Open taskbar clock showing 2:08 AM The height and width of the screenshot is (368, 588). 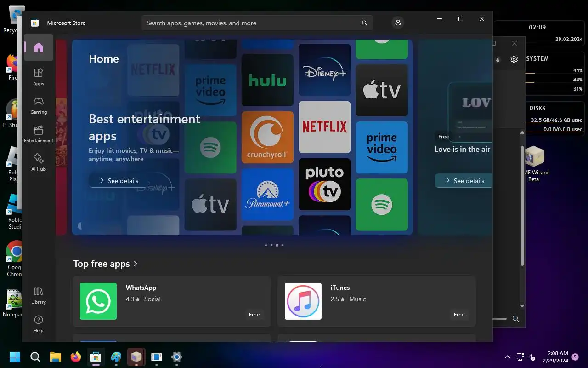555,357
